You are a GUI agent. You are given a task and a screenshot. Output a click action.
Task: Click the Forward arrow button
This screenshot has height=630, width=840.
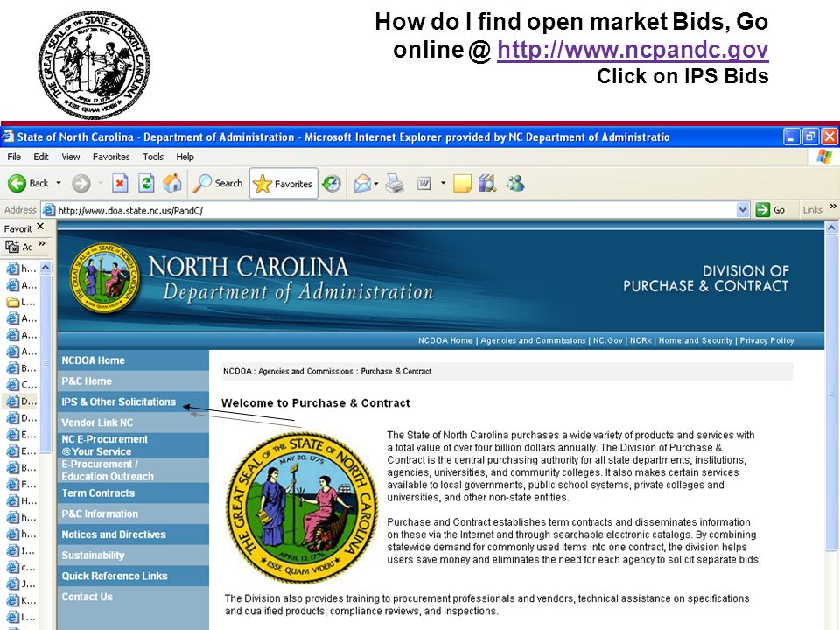81,183
